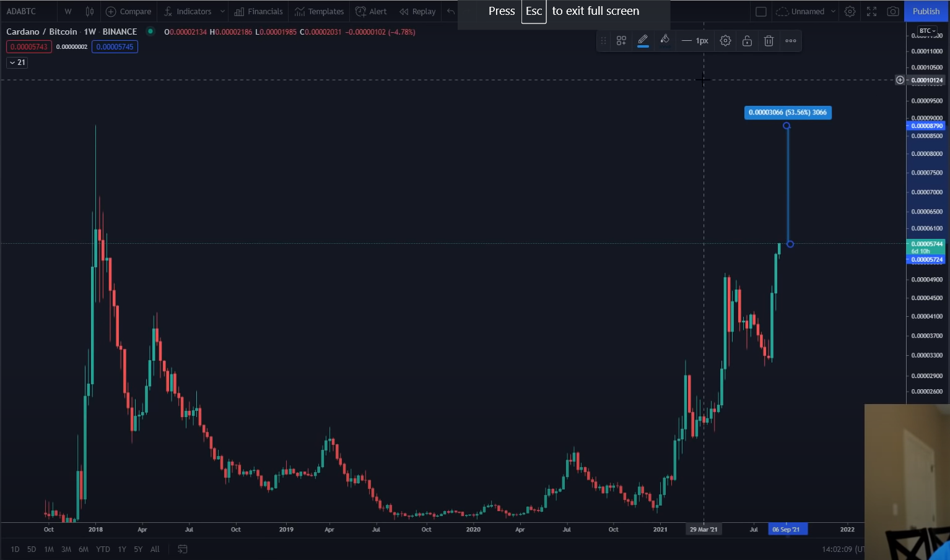
Task: Click the 2020 label on the time axis
Action: 473,530
